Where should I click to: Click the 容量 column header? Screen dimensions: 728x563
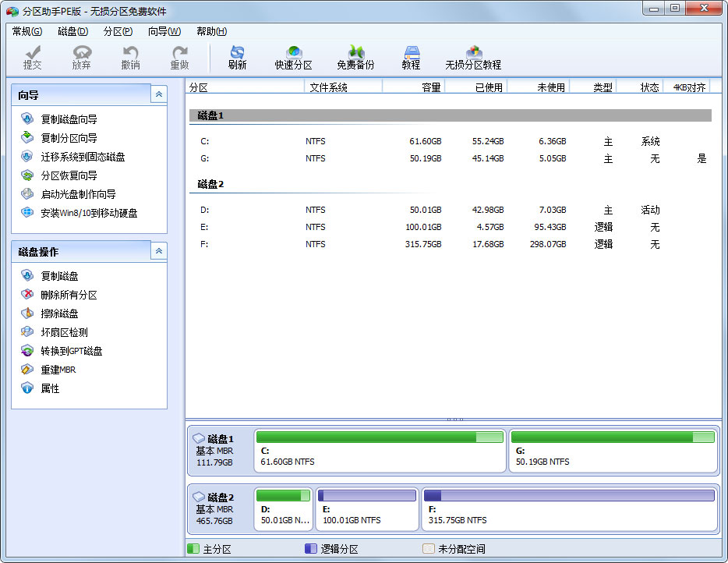(x=430, y=87)
